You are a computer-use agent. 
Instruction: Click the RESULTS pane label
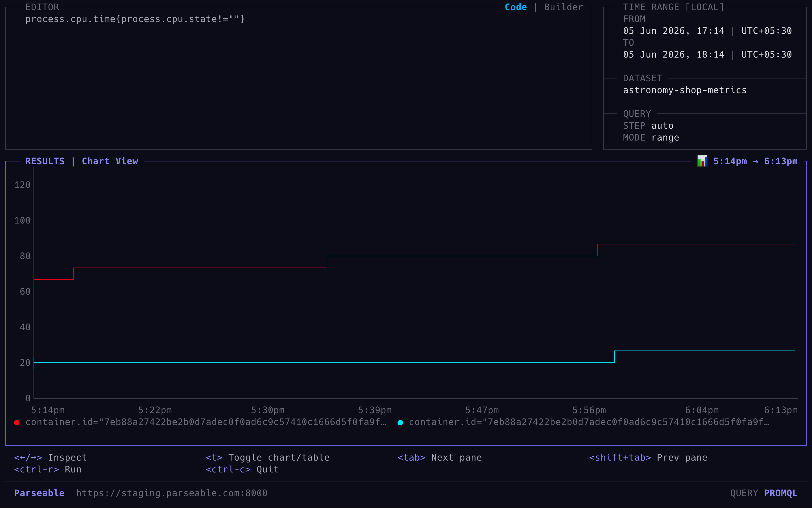45,161
